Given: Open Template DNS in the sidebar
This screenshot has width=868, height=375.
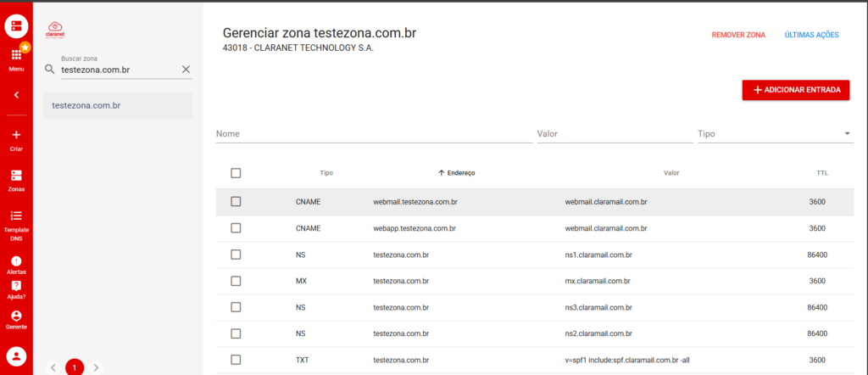Looking at the screenshot, I should [x=16, y=218].
